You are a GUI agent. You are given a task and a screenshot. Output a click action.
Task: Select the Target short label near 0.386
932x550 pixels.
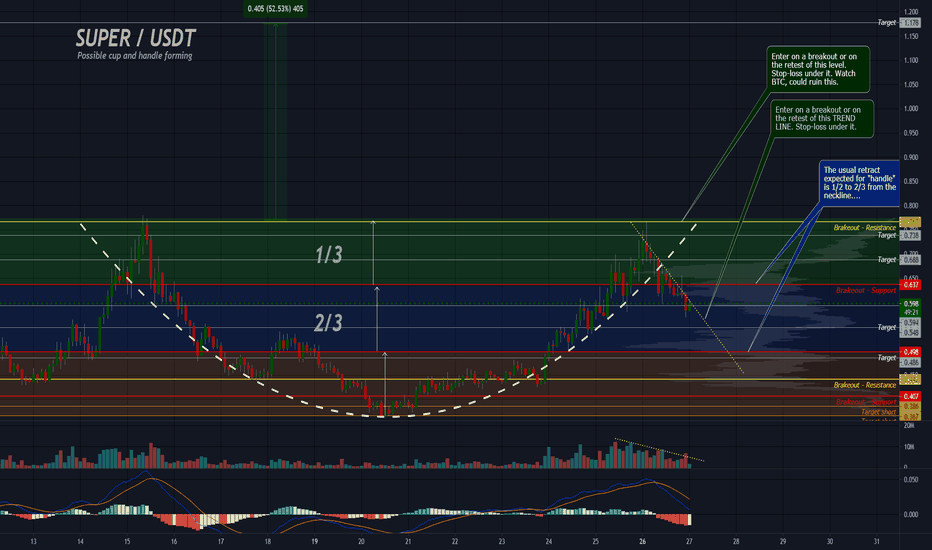tap(879, 411)
